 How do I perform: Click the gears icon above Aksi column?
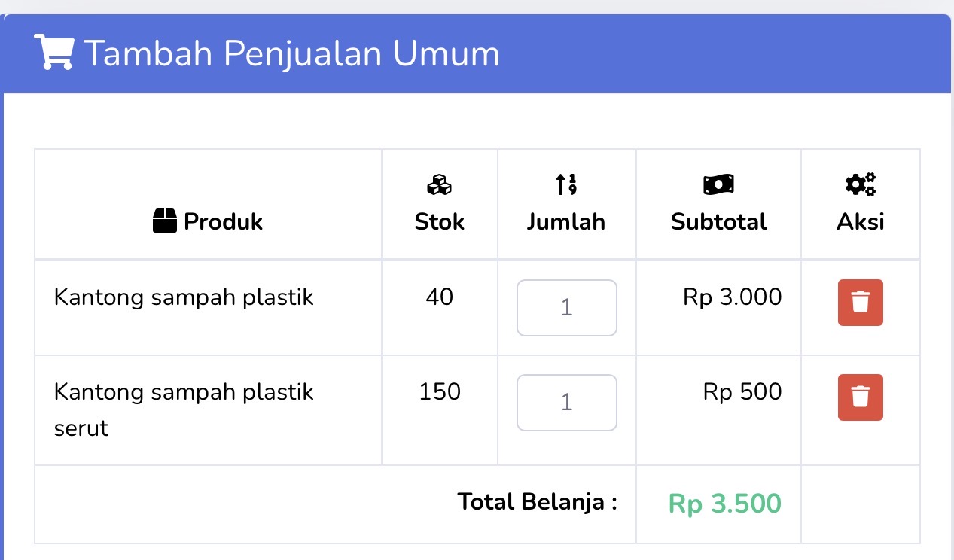860,184
